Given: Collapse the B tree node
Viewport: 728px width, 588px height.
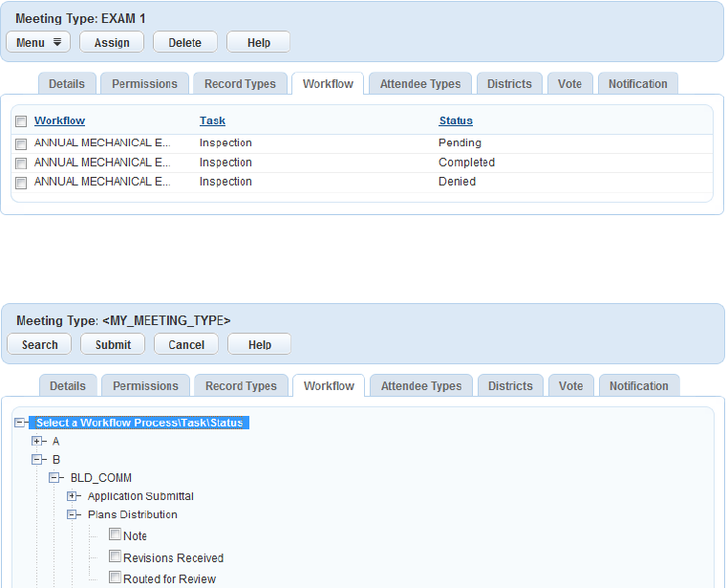Looking at the screenshot, I should click(x=36, y=459).
